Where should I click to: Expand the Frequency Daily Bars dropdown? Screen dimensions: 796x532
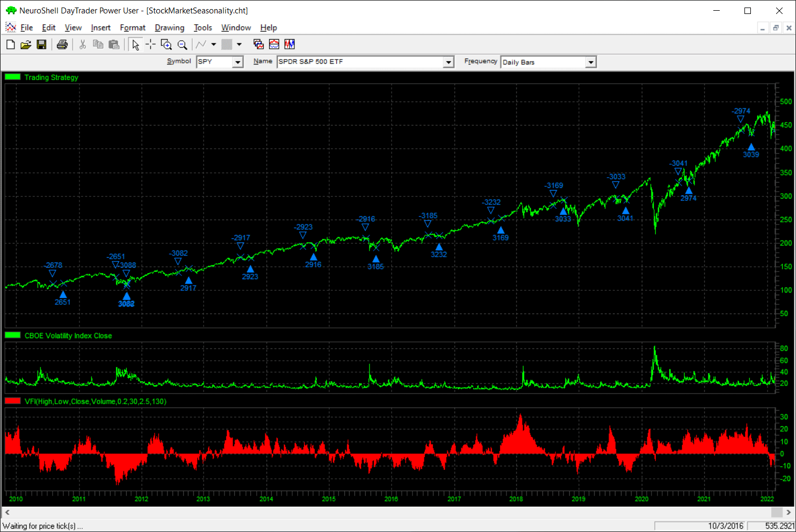[x=591, y=62]
